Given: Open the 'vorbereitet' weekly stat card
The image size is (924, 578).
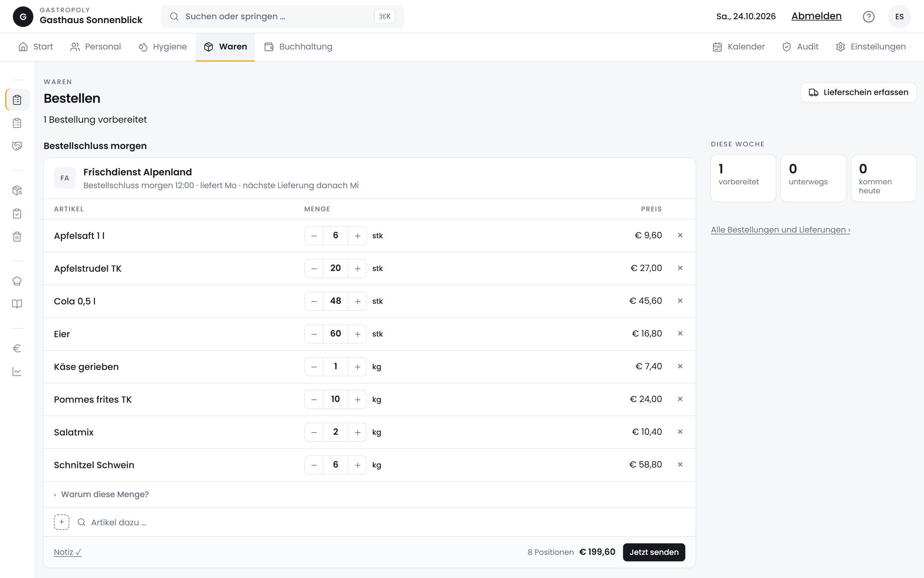Looking at the screenshot, I should click(x=743, y=178).
